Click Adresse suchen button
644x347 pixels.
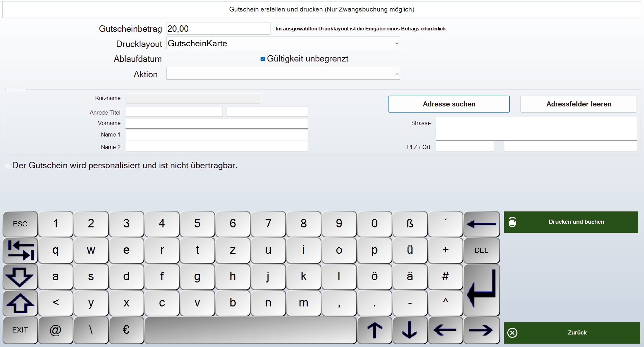coord(449,104)
